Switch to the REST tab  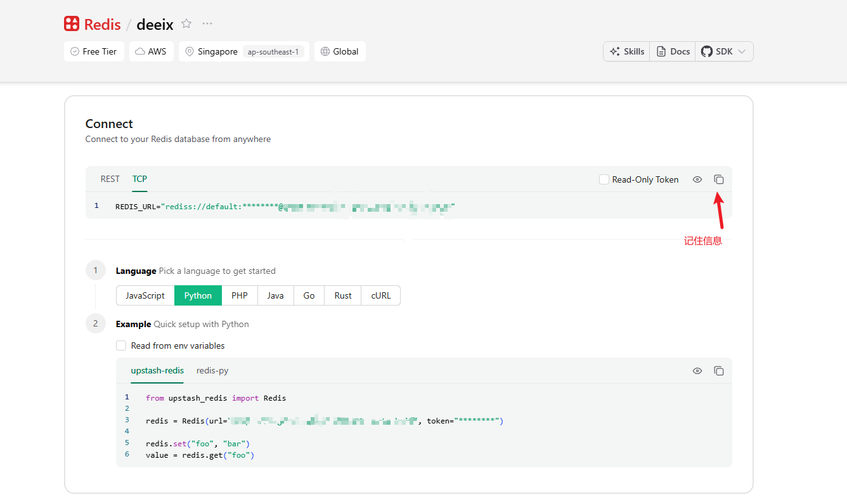click(x=110, y=179)
